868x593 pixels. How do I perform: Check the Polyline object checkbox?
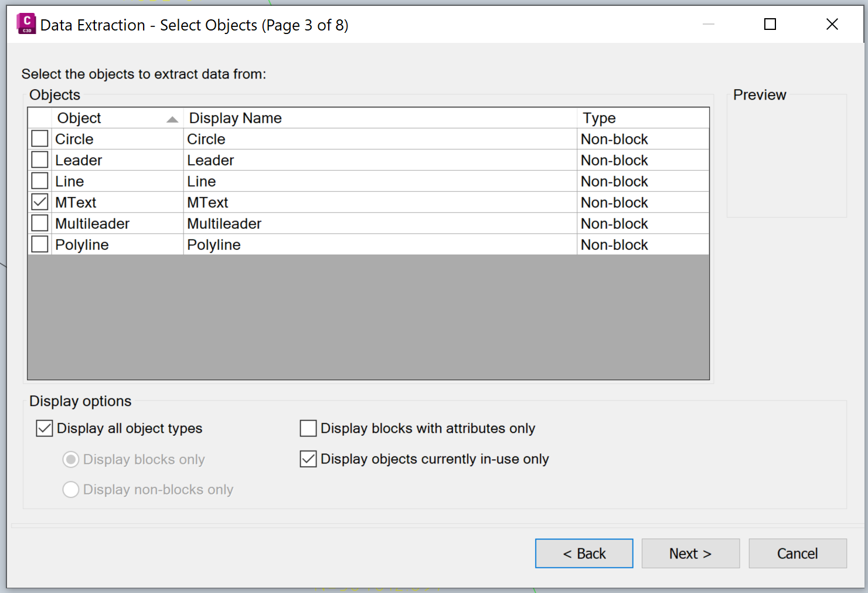coord(39,244)
